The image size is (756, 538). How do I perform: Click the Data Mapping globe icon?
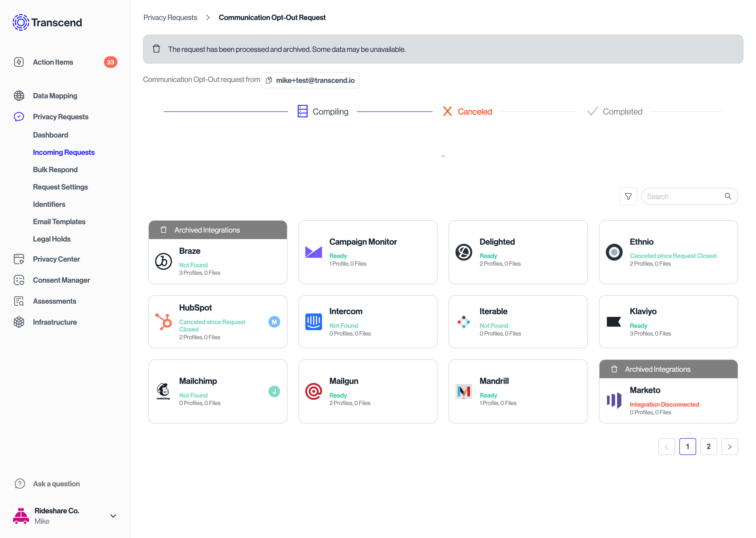click(x=19, y=96)
